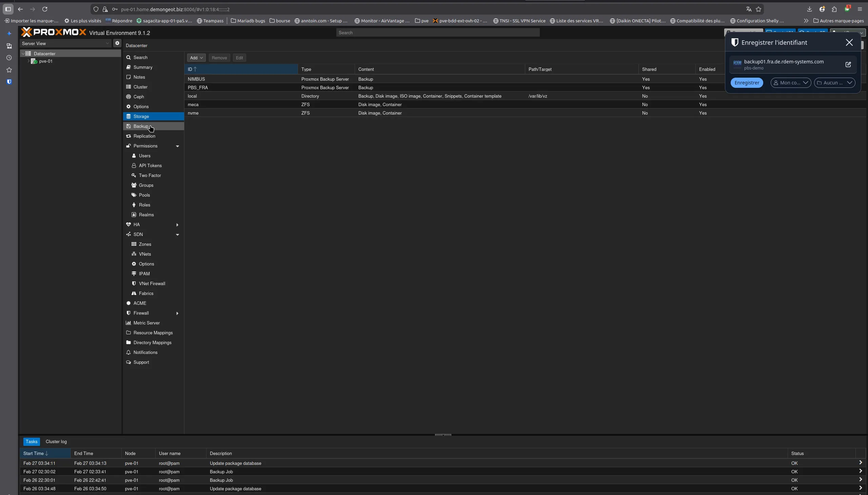
Task: Open the Backup menu item
Action: point(141,126)
